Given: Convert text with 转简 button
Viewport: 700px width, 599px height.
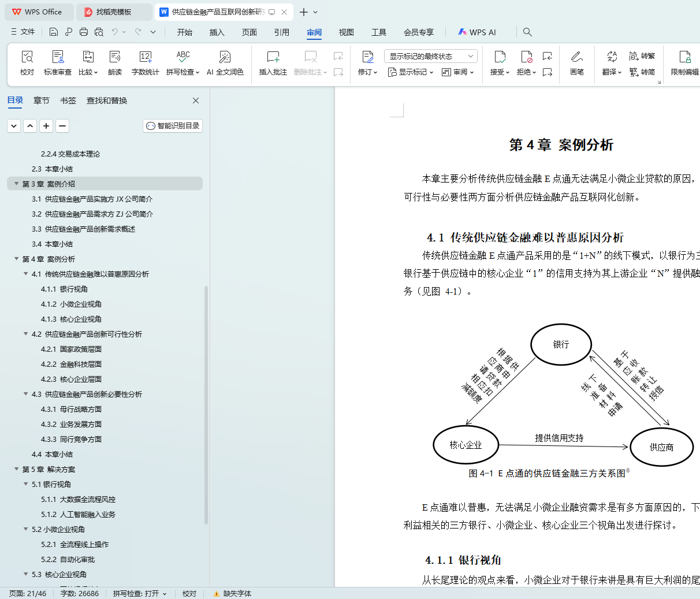Looking at the screenshot, I should (642, 72).
